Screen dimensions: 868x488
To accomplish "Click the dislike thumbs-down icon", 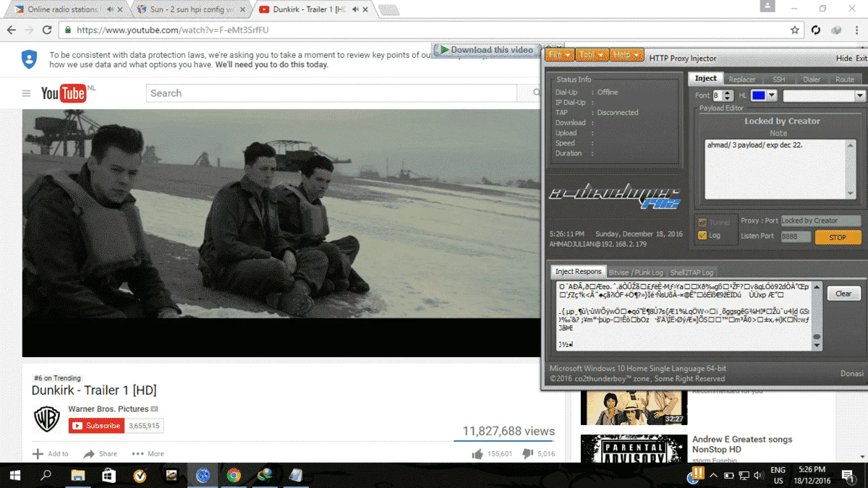I will [x=528, y=454].
